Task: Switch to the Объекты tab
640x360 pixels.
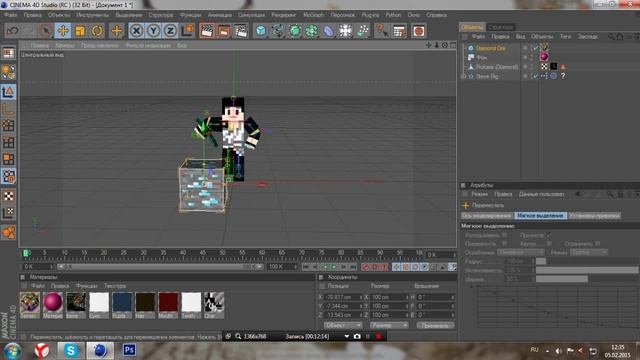Action: click(472, 27)
